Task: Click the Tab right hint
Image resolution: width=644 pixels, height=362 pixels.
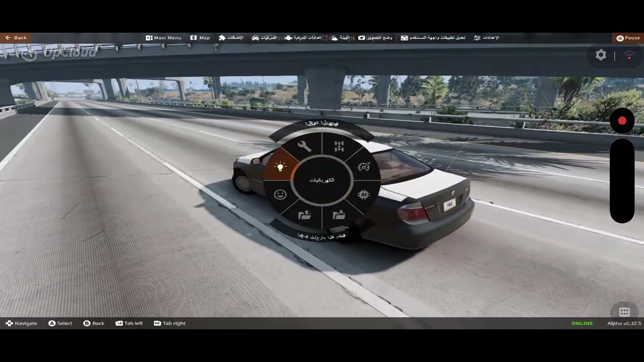Action: pos(170,323)
